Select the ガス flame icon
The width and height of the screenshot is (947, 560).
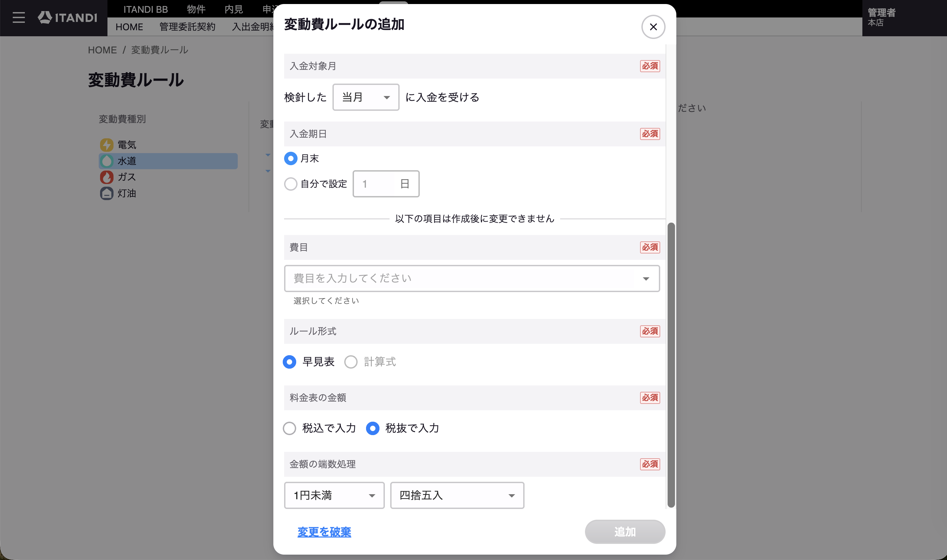point(106,177)
